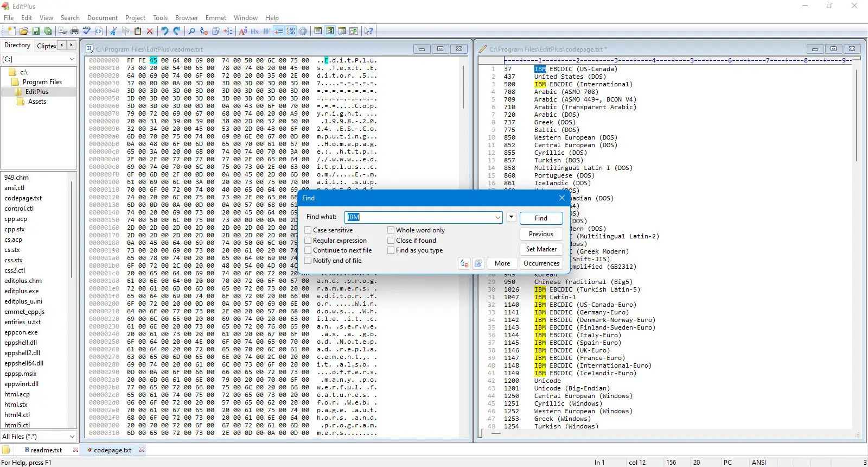Click the codepage.txt window vertical scrollbar
868x467 pixels.
click(x=857, y=114)
